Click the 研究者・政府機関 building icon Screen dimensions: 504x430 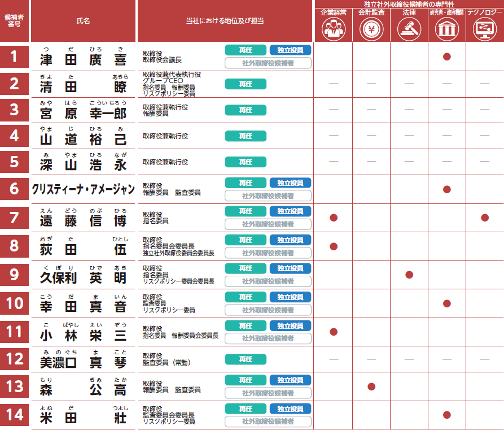click(447, 29)
